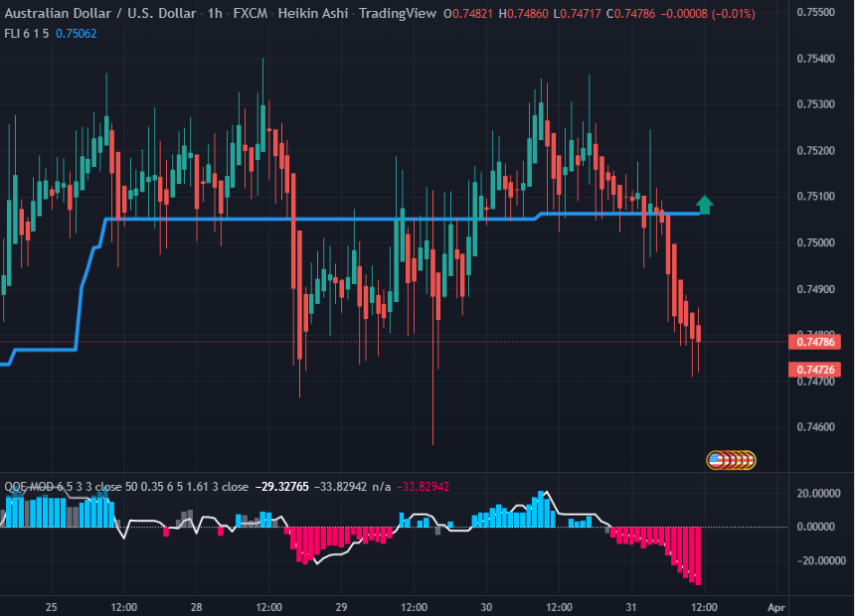The image size is (855, 616).
Task: Click the price scale label 0.75000
Action: click(x=816, y=242)
